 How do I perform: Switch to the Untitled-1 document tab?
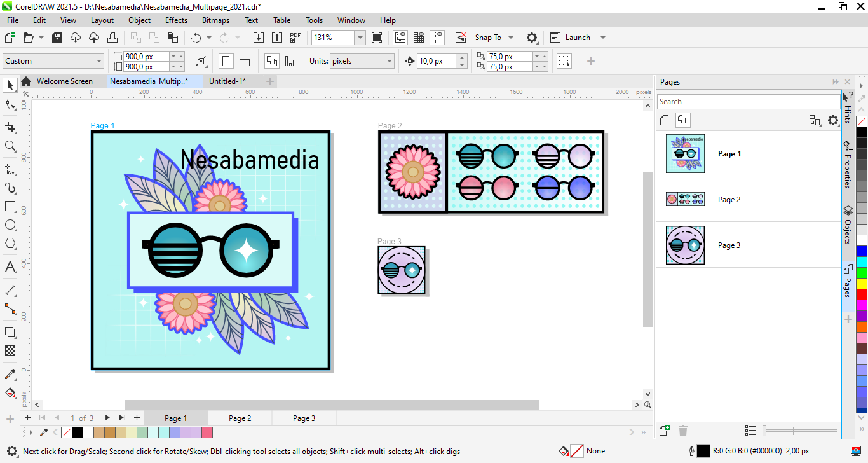pyautogui.click(x=227, y=81)
